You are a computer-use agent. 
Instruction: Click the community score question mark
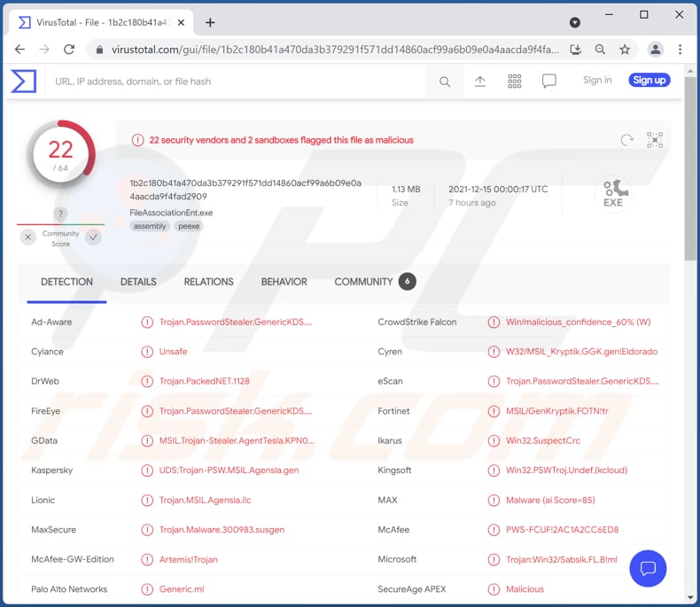(x=60, y=214)
